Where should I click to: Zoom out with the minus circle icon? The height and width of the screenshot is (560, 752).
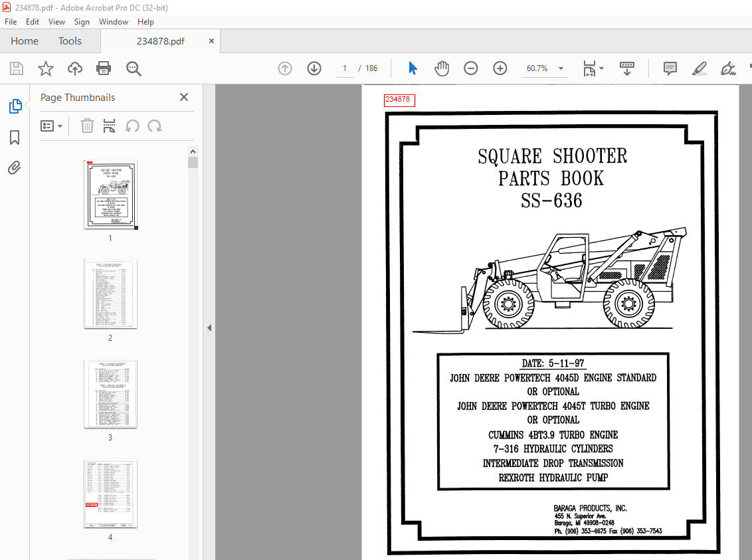[x=471, y=68]
